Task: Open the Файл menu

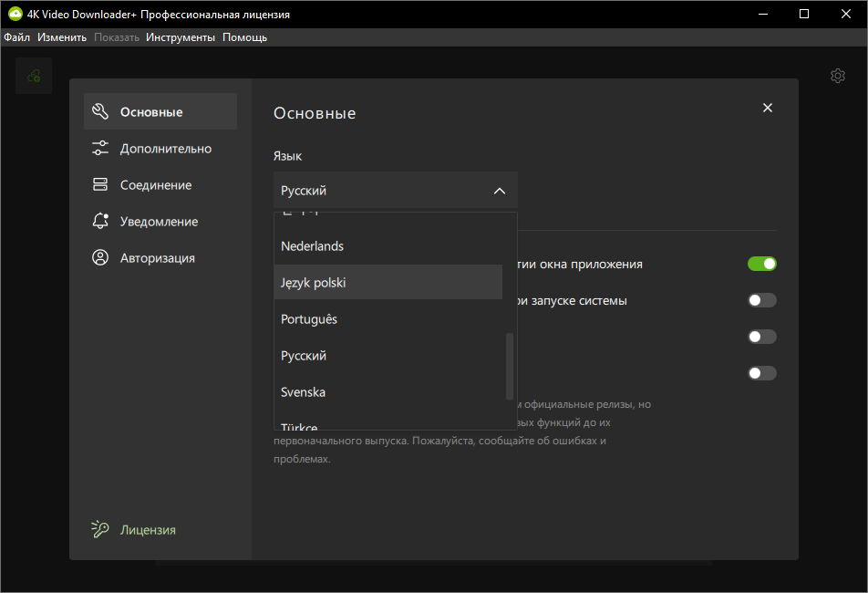Action: [17, 37]
